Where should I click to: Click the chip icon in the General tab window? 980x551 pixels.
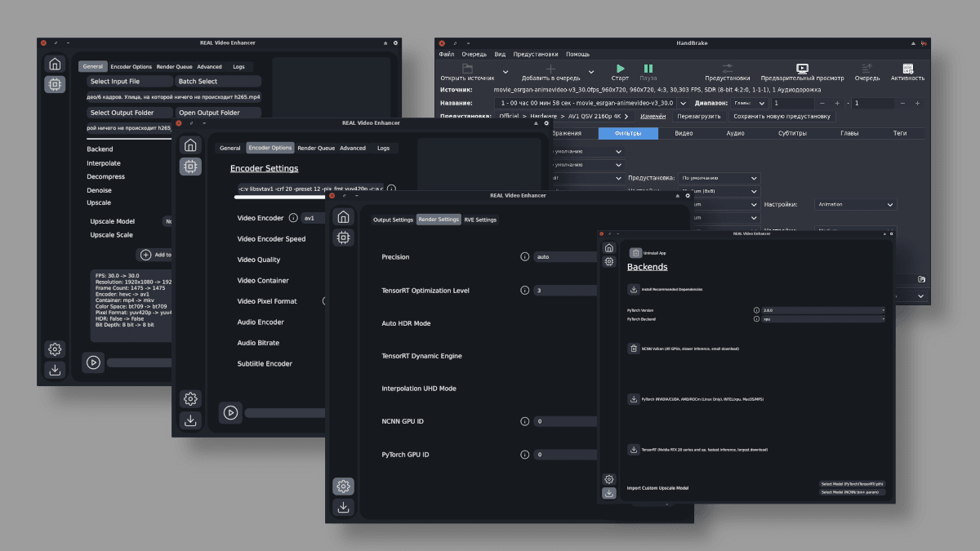click(x=55, y=84)
